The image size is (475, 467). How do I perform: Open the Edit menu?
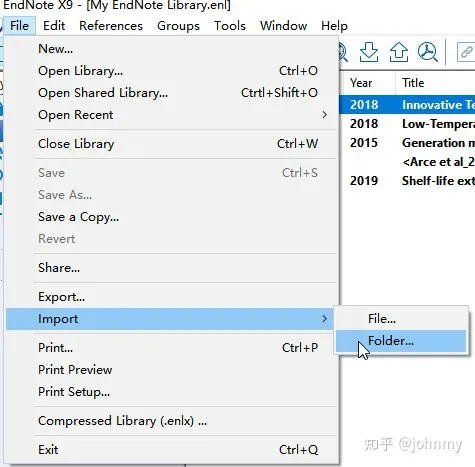pos(54,26)
